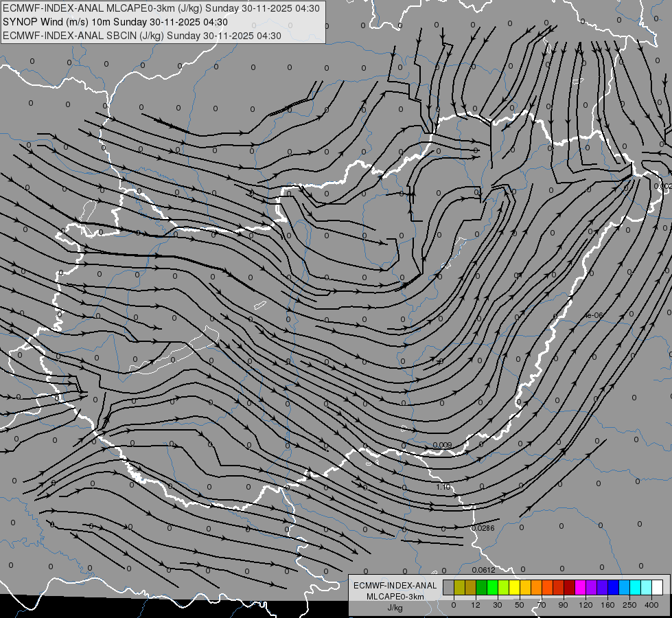Click the map value 1.10
Screen dimensions: 672x618
click(443, 487)
